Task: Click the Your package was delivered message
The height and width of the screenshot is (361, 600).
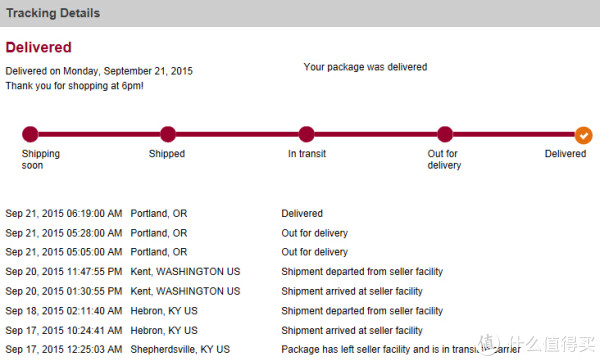Action: pyautogui.click(x=365, y=67)
